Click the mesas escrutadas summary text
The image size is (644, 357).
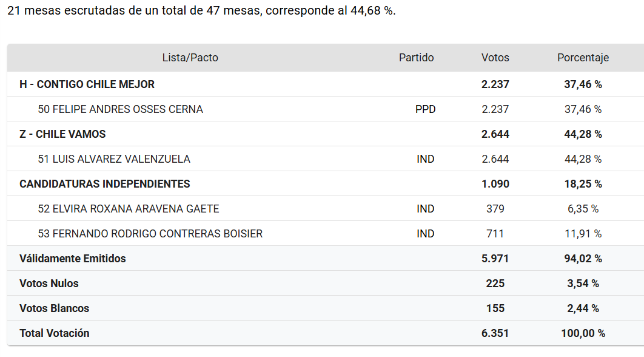coord(201,12)
